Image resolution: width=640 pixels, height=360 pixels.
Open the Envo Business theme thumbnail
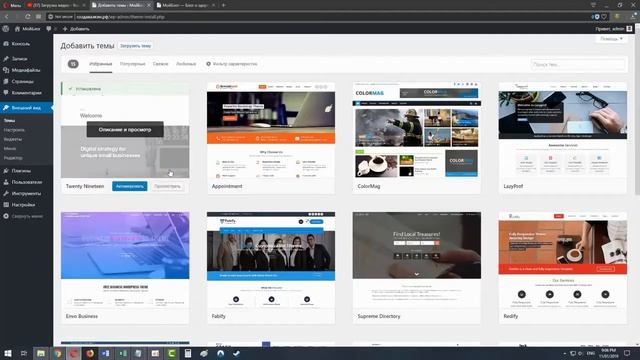pos(125,260)
